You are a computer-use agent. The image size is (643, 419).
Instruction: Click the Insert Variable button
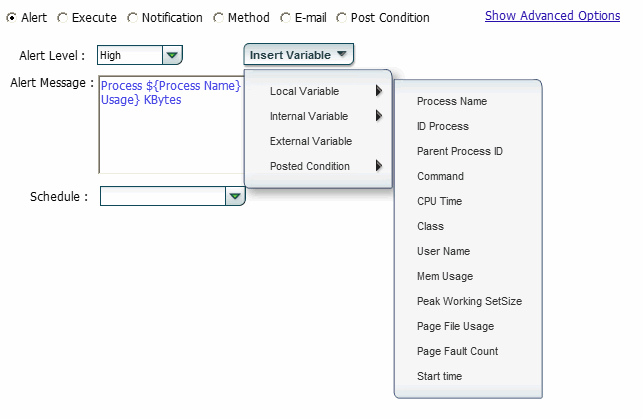[298, 55]
